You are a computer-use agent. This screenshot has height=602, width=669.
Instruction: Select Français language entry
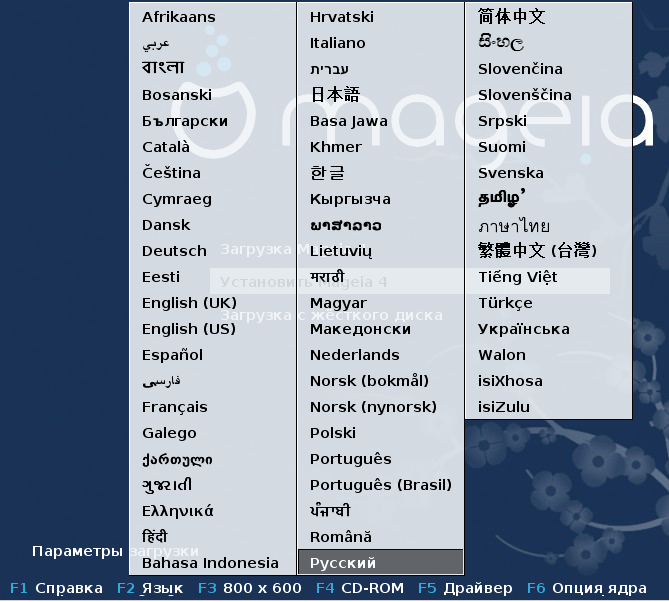tap(175, 407)
